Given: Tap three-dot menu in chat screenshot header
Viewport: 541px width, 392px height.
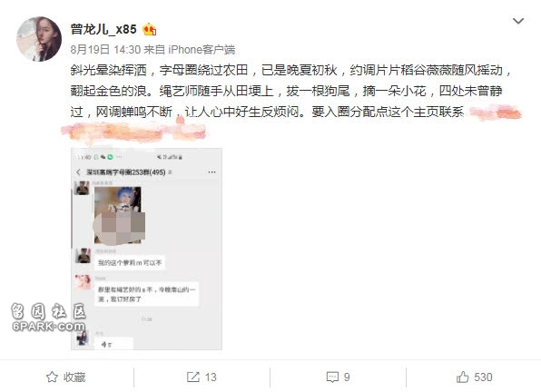Looking at the screenshot, I should coord(211,171).
